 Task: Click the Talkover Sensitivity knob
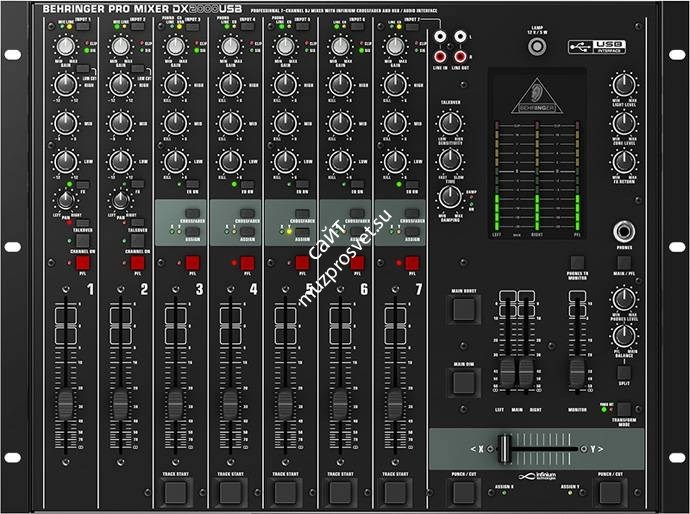click(x=450, y=123)
